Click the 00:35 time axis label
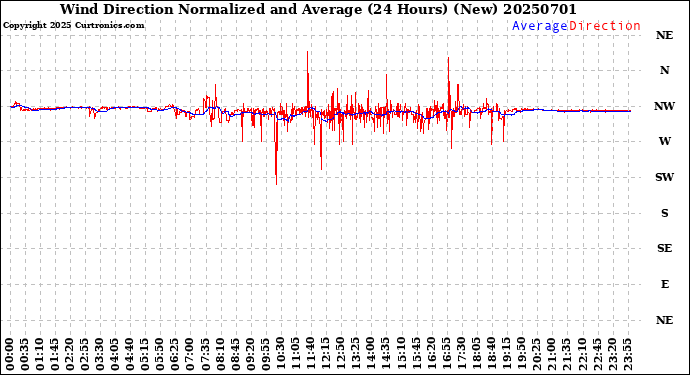This screenshot has height=375, width=690. [25, 355]
